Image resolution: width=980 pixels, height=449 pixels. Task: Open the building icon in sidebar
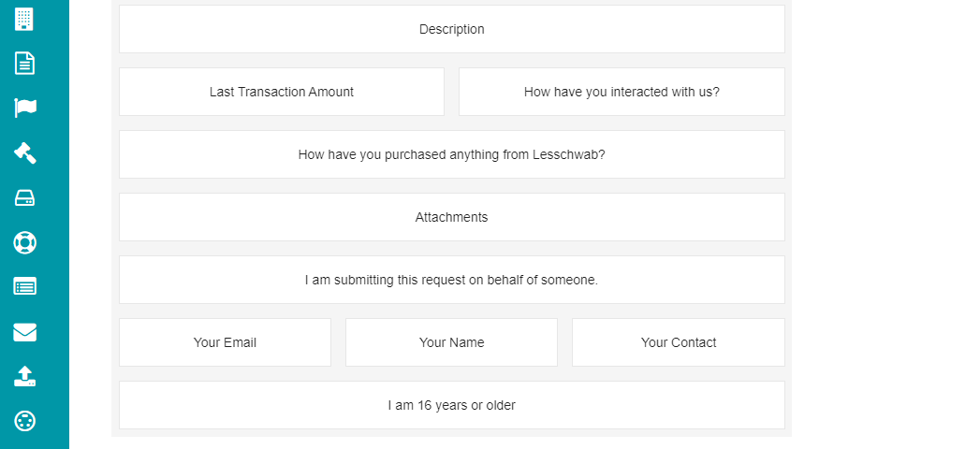pyautogui.click(x=24, y=19)
